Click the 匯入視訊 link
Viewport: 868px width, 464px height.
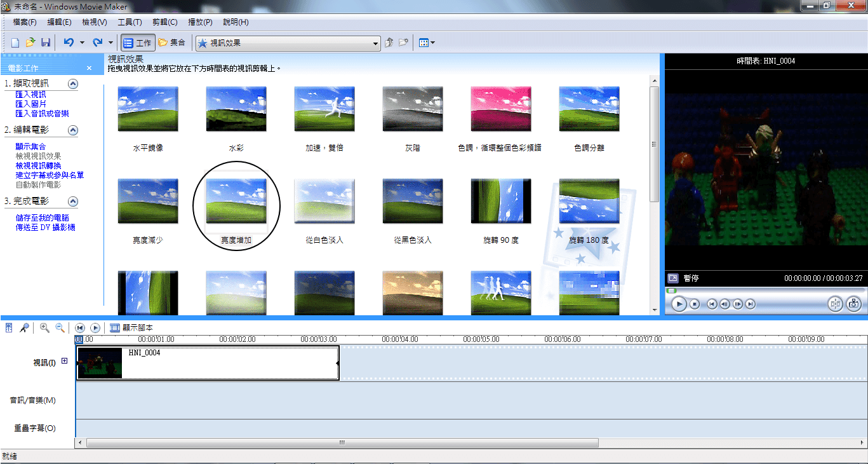click(30, 95)
